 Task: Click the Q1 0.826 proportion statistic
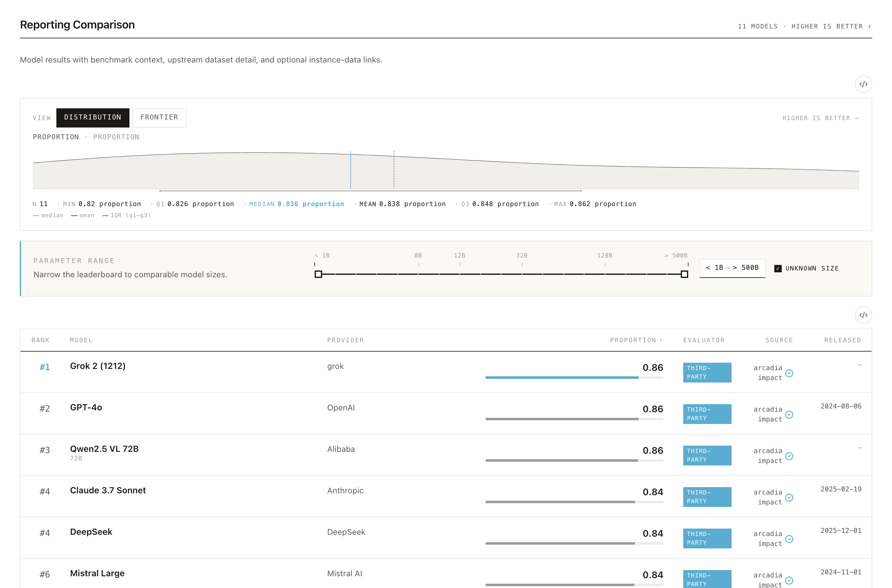[195, 204]
